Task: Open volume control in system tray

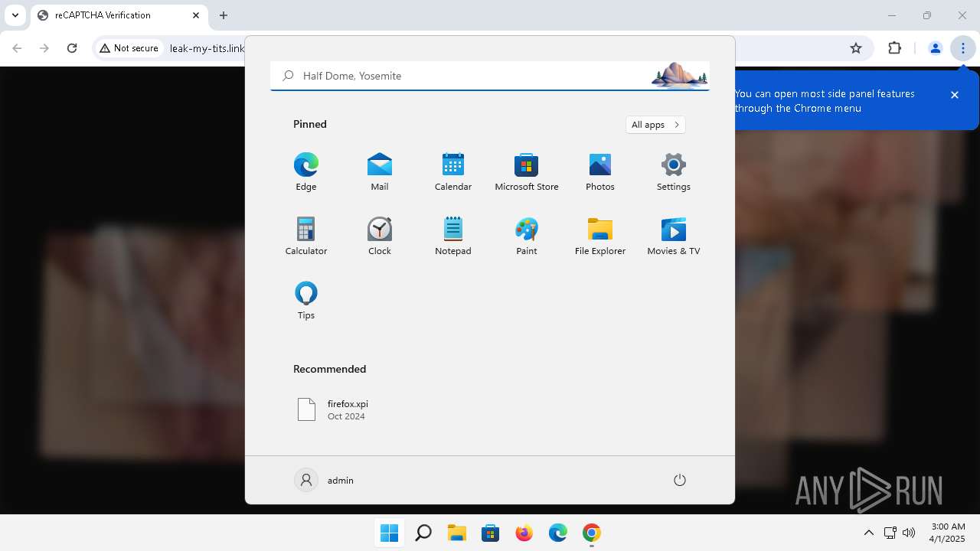Action: coord(909,533)
